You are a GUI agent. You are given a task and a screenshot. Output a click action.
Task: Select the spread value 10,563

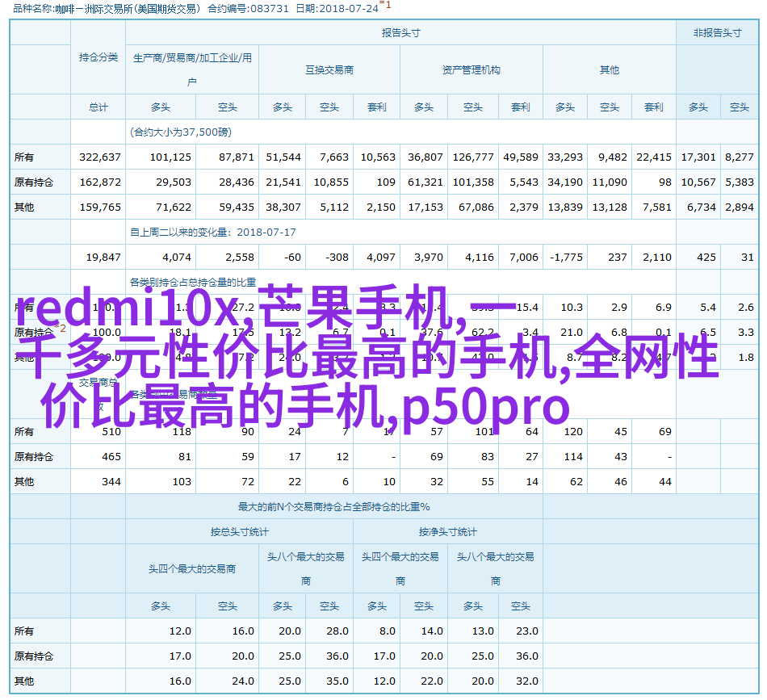378,157
